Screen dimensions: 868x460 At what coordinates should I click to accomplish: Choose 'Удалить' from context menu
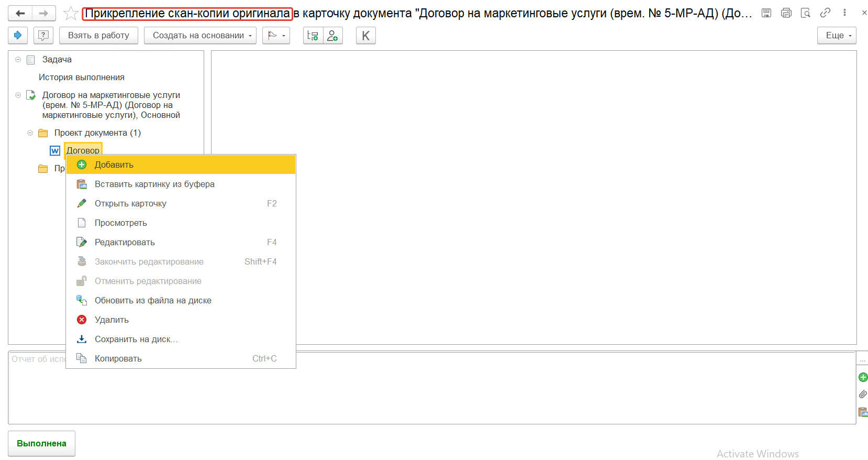pos(112,320)
